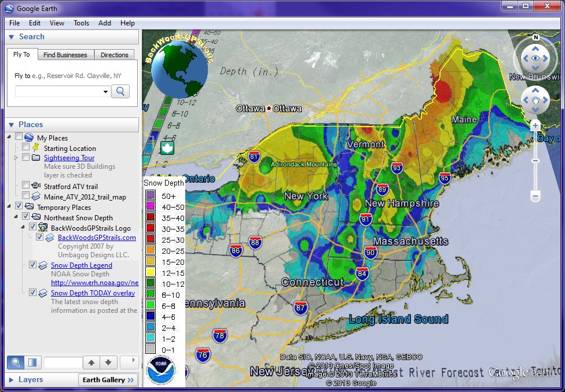Zoom out using the minus button
Screen dimensions: 565x392
coord(535,197)
